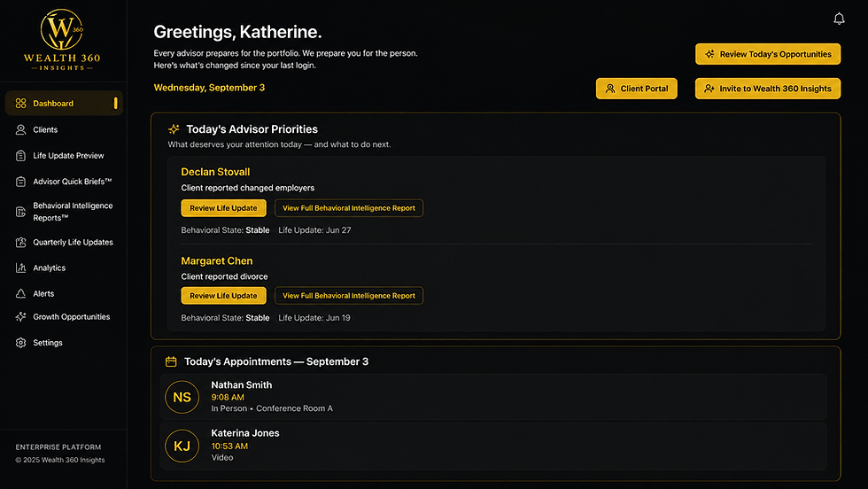Click 'Client reported divorce' text

click(224, 276)
